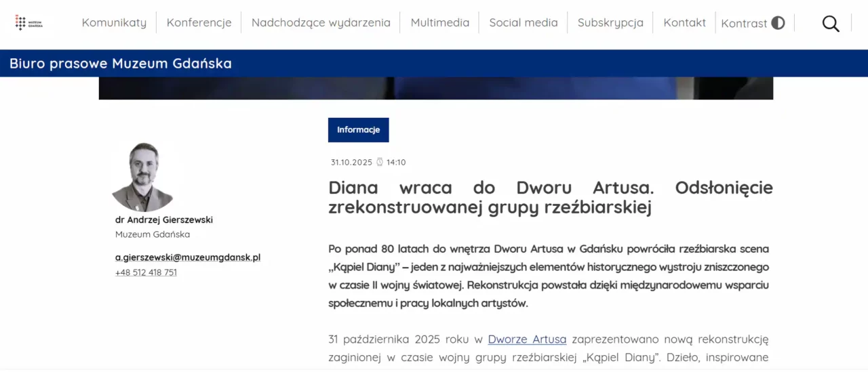The width and height of the screenshot is (868, 376).
Task: Follow the Dworze Artusa hyperlink
Action: pos(527,339)
